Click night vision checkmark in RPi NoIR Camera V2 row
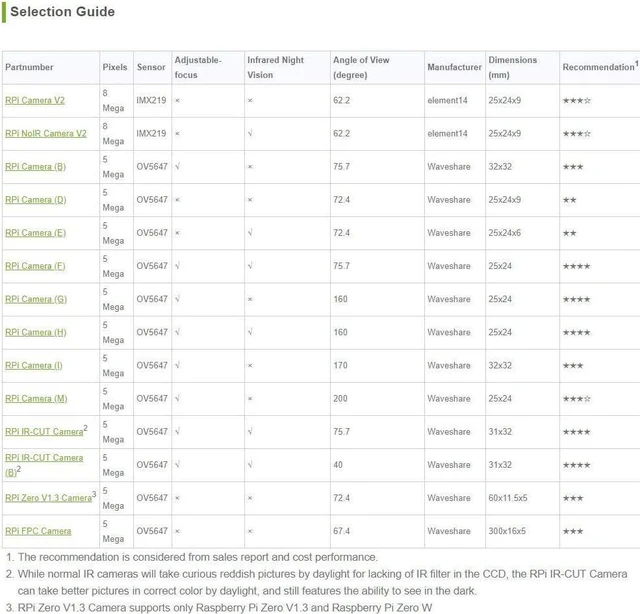The width and height of the screenshot is (640, 614). click(x=250, y=133)
